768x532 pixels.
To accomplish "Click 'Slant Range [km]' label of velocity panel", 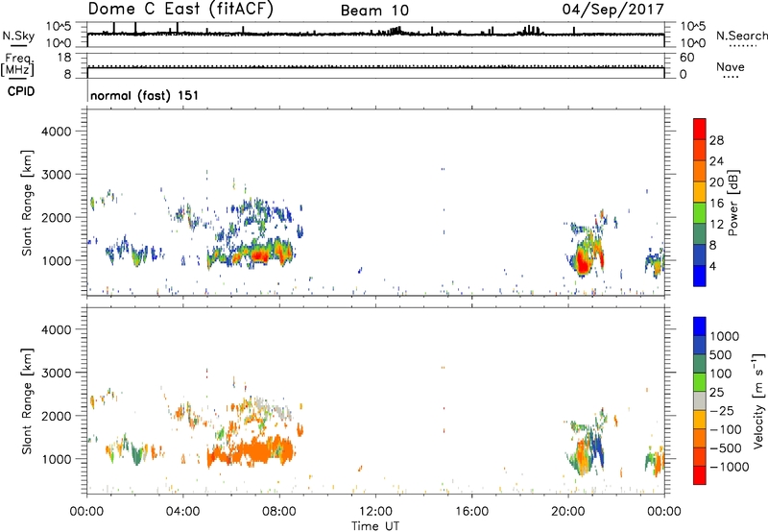I will point(27,400).
